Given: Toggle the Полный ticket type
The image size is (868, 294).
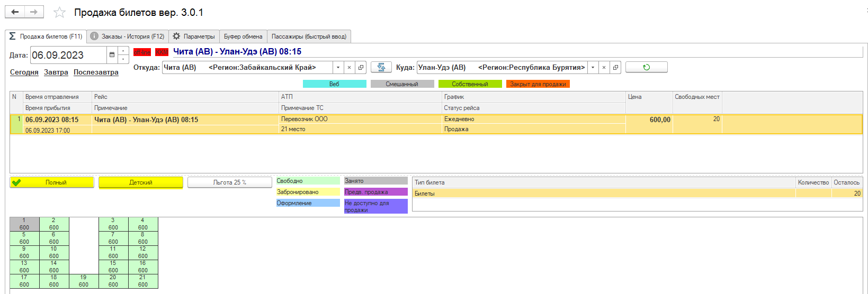Looking at the screenshot, I should pyautogui.click(x=52, y=182).
